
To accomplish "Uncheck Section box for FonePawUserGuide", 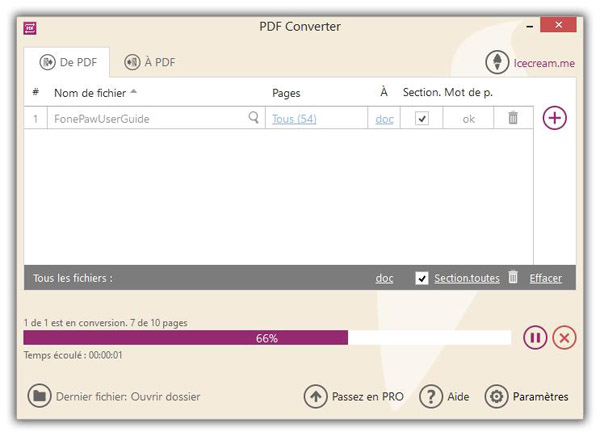I will coord(422,118).
